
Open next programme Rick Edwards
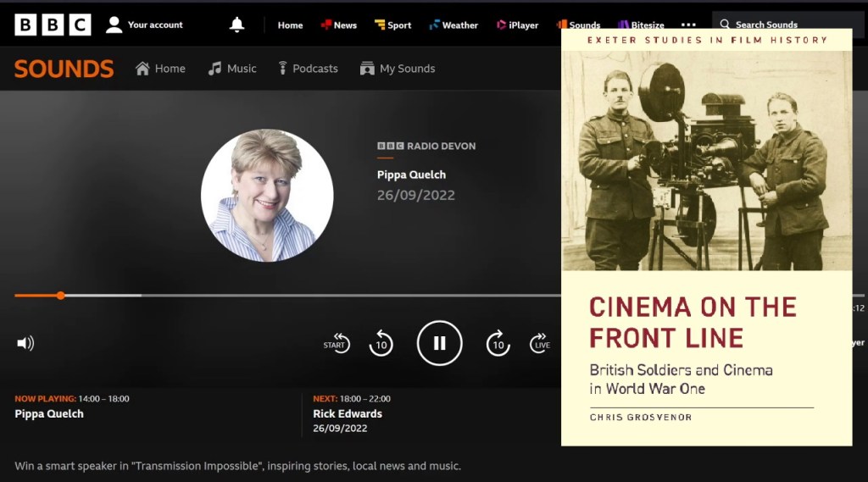point(348,414)
